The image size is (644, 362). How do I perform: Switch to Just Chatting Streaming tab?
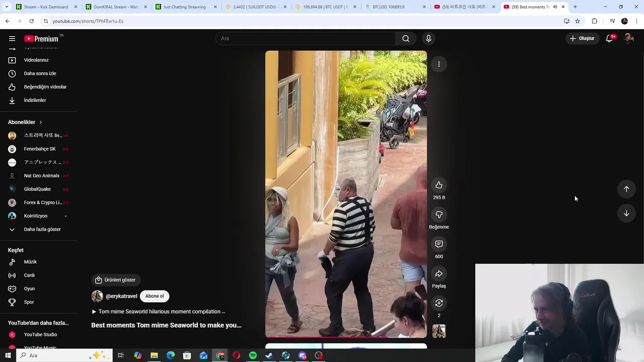click(x=185, y=7)
